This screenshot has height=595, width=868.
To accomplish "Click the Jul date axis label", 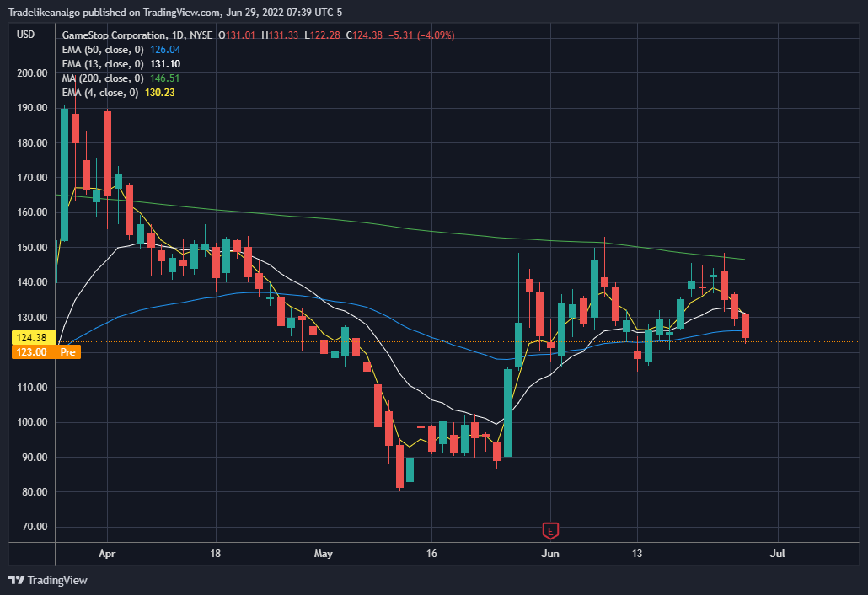I will tap(778, 554).
